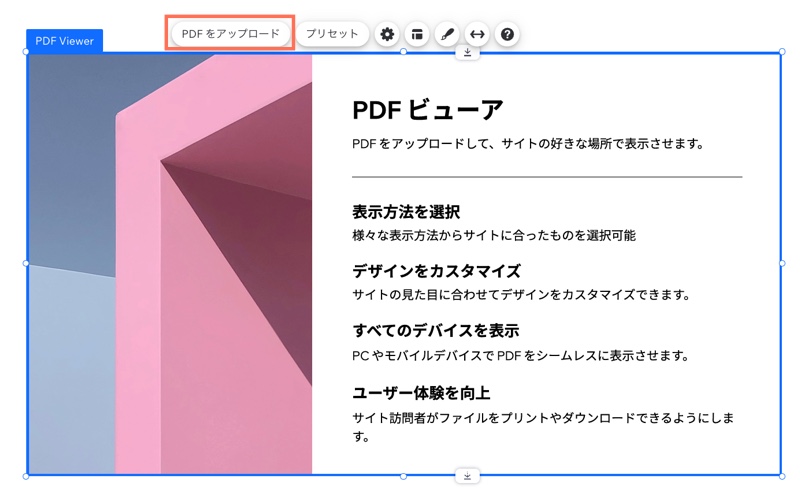Click the すべてのデバイスを表示 heading
The height and width of the screenshot is (496, 800).
(x=436, y=330)
